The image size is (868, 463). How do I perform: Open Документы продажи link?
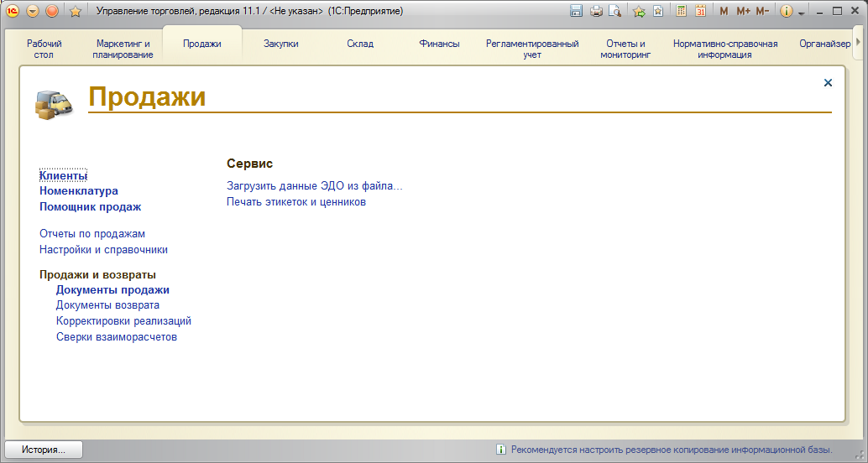pos(112,290)
